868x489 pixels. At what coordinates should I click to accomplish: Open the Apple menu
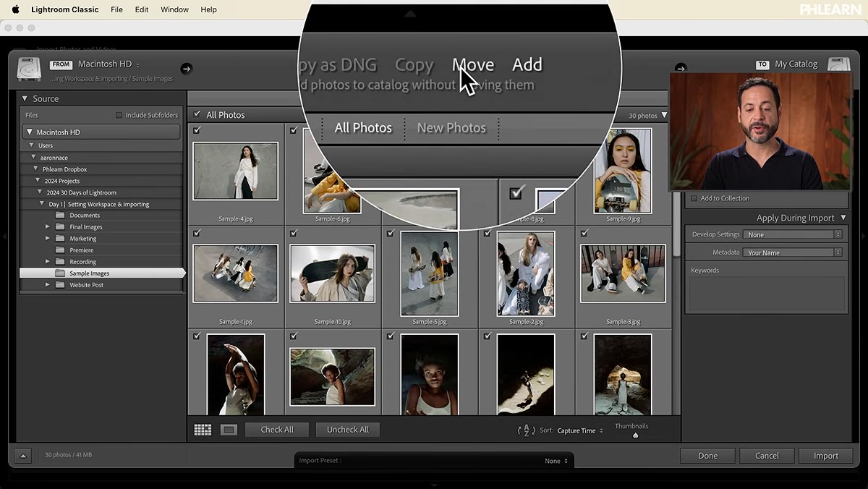15,9
